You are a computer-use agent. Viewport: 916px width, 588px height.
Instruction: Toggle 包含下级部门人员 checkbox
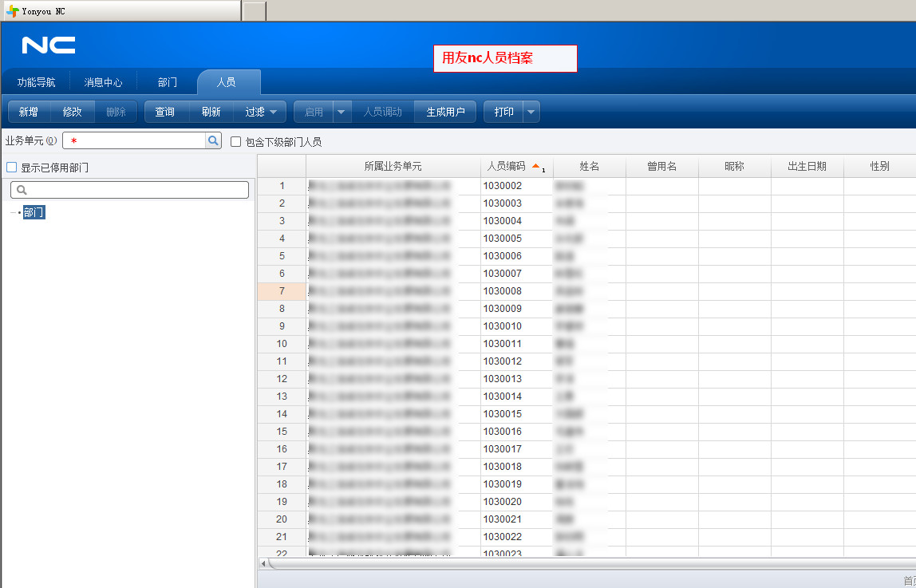click(235, 141)
